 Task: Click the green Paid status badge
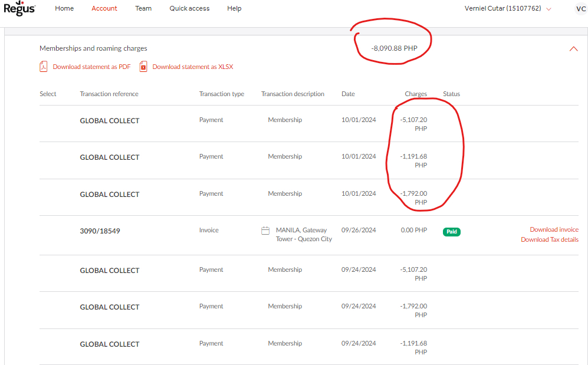(x=451, y=232)
